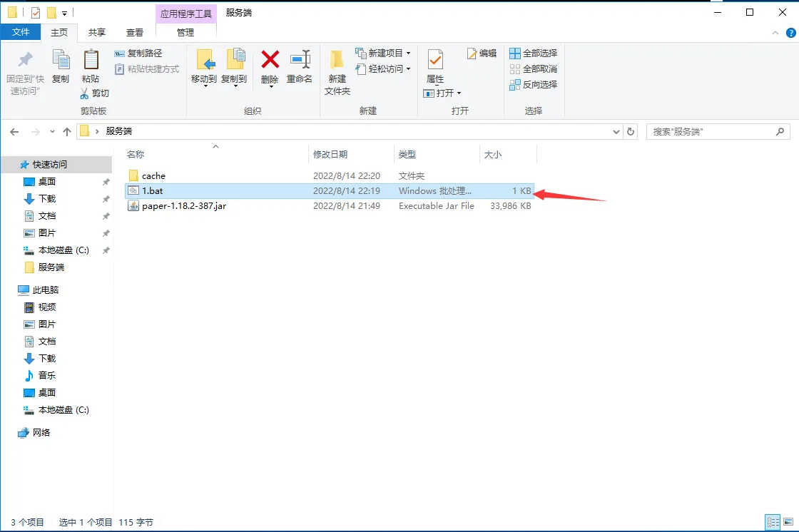Screen dimensions: 799x532
Task: Click the Rename (重命名) ribbon icon
Action: (x=300, y=61)
